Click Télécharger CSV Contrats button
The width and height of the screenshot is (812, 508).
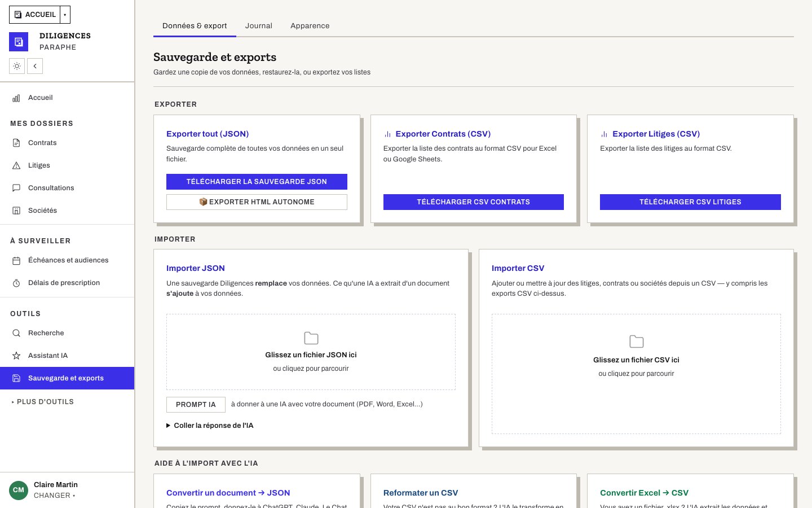[x=474, y=202]
